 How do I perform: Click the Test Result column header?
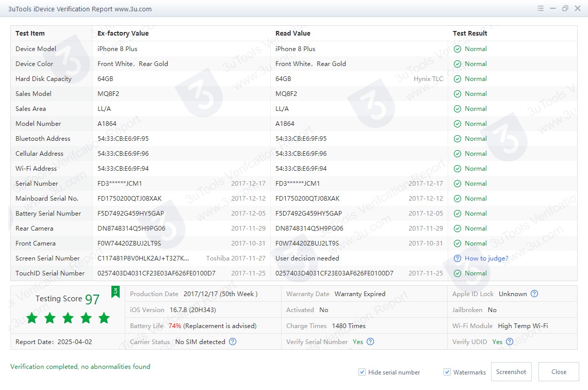[x=470, y=34]
